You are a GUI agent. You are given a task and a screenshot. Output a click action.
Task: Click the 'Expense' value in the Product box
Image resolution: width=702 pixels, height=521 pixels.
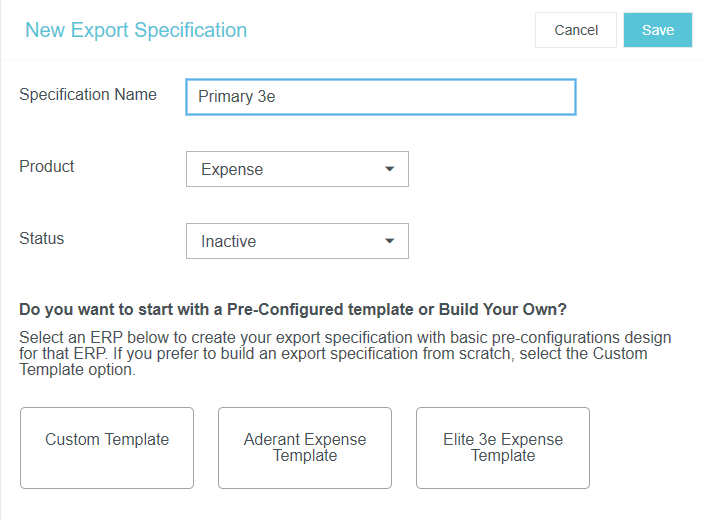pos(232,170)
